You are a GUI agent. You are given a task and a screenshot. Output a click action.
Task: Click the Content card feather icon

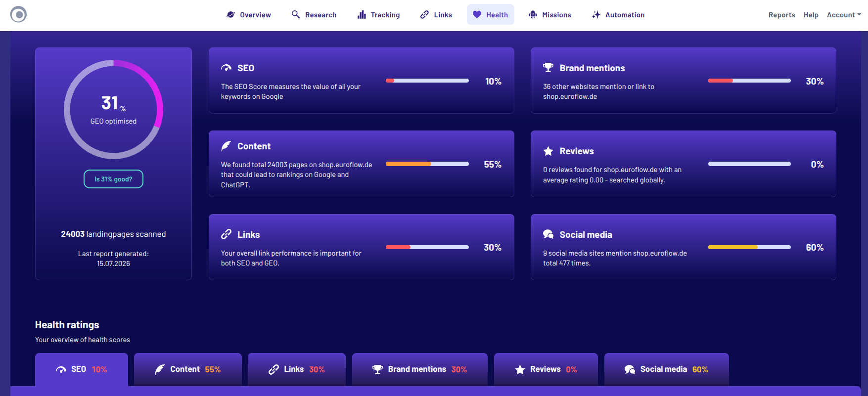click(x=226, y=146)
